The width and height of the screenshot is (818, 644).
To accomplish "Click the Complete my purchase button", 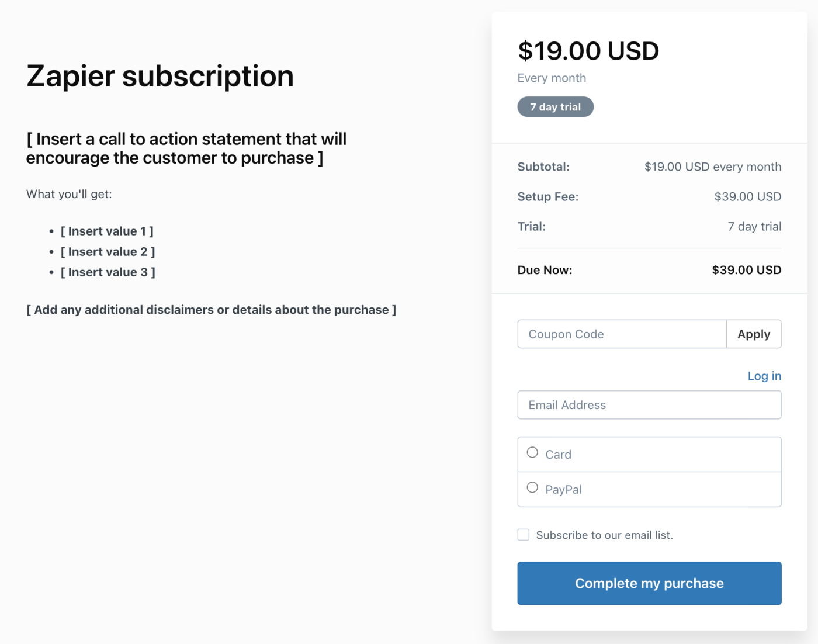I will [x=649, y=583].
